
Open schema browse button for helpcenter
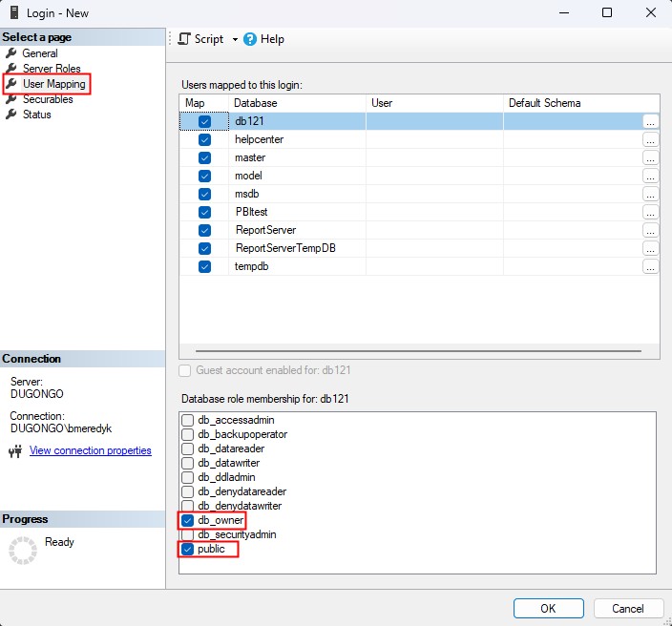pyautogui.click(x=650, y=139)
